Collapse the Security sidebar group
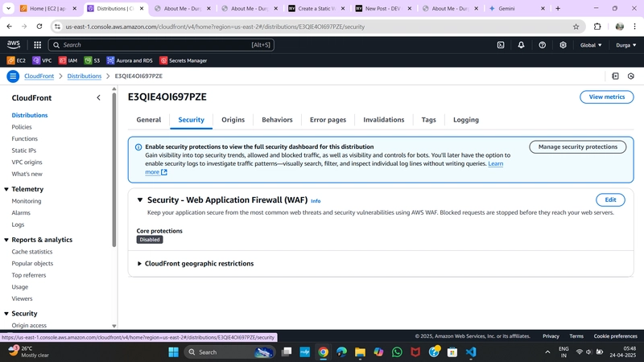The image size is (644, 362). tap(6, 314)
